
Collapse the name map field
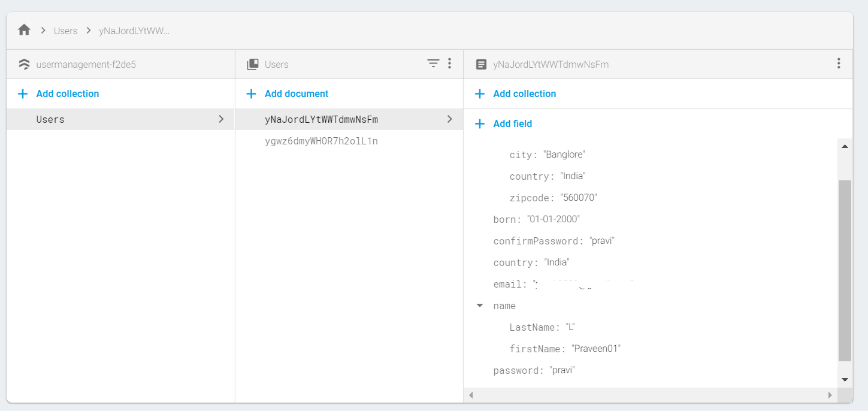point(480,306)
